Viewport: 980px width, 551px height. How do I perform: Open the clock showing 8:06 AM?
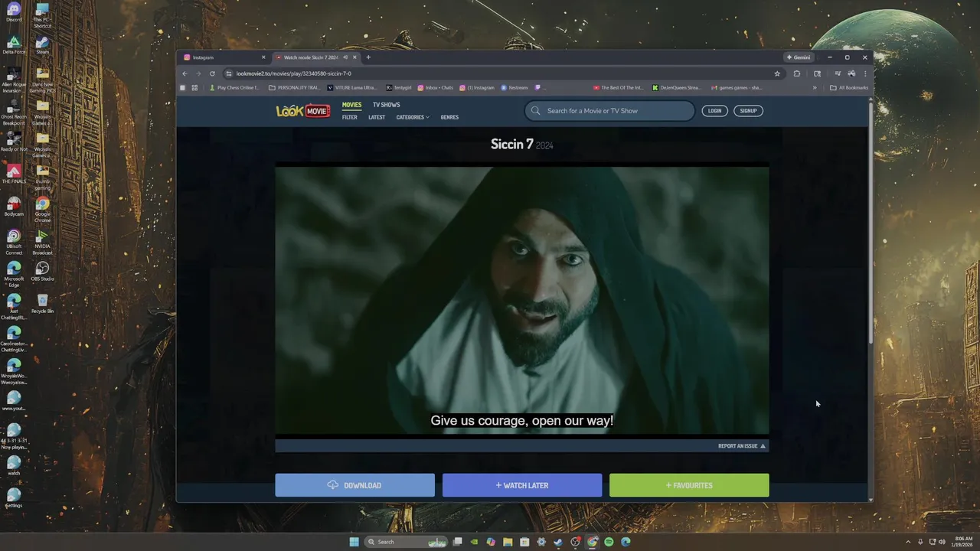point(962,542)
